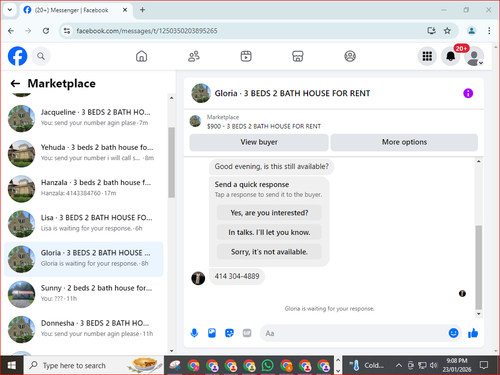Send 'Yes, are you interested?' quick response
500x375 pixels.
(x=269, y=213)
